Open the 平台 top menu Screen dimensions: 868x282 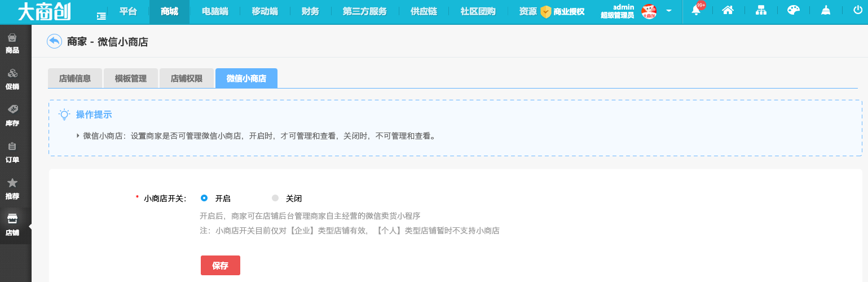pos(128,11)
